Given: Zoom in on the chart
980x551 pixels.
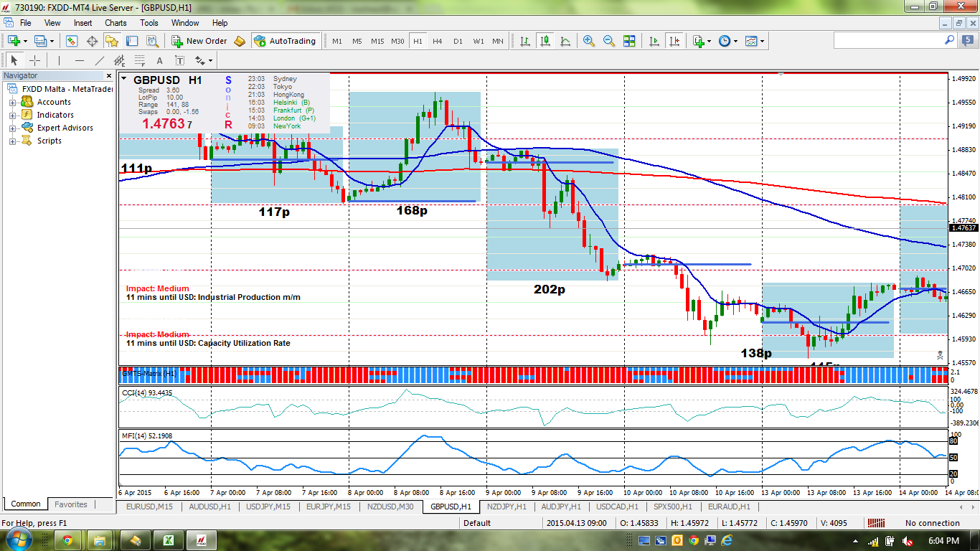Looking at the screenshot, I should 589,41.
